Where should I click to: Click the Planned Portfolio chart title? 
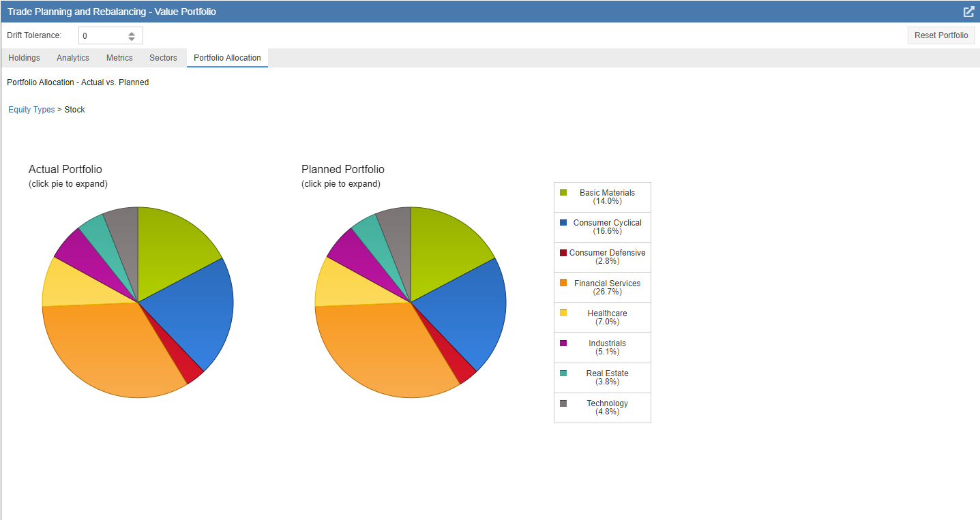pos(343,170)
